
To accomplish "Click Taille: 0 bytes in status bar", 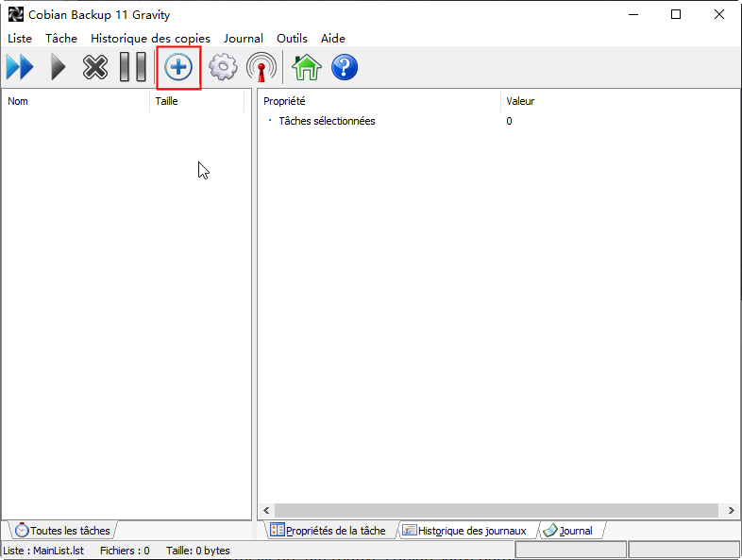I will (198, 551).
